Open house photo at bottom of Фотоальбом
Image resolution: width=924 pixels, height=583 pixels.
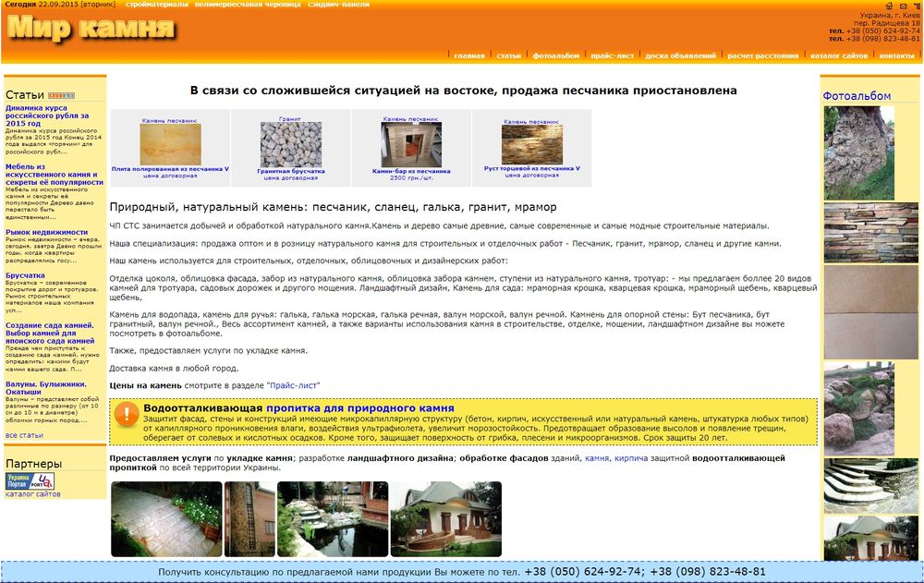coord(871,539)
